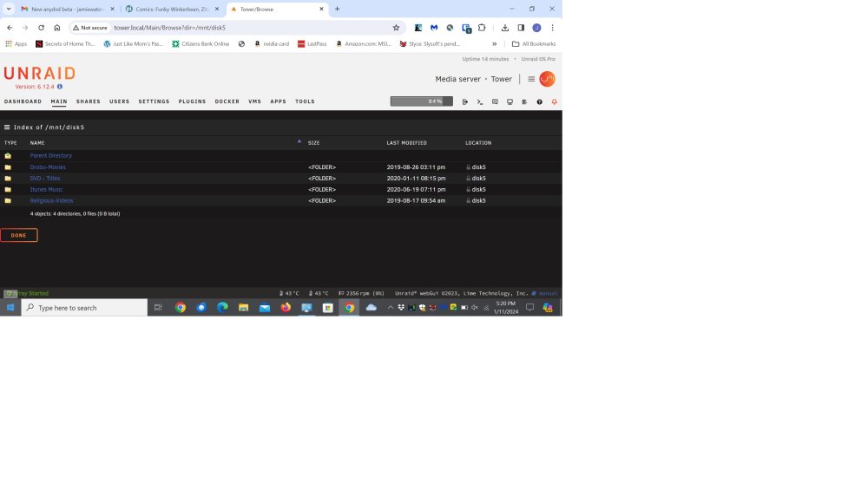Toggle the Unraid help question mark icon
Image resolution: width=868 pixels, height=483 pixels.
click(539, 101)
